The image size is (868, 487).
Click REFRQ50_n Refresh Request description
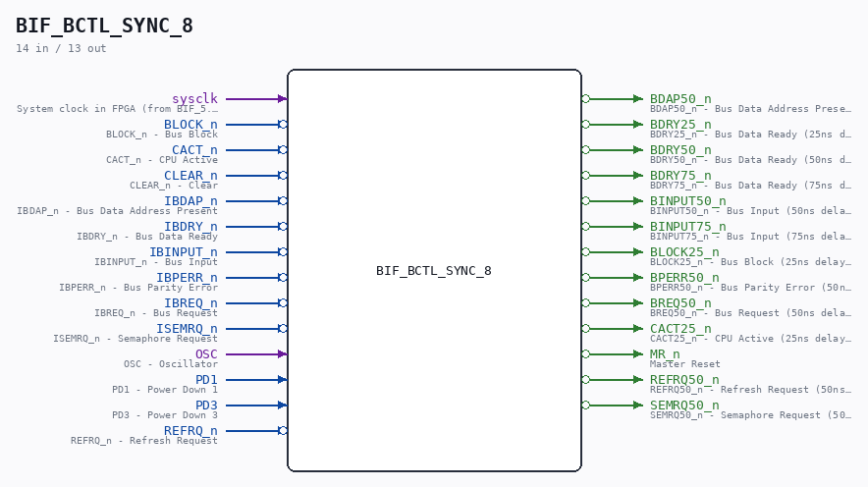[750, 389]
